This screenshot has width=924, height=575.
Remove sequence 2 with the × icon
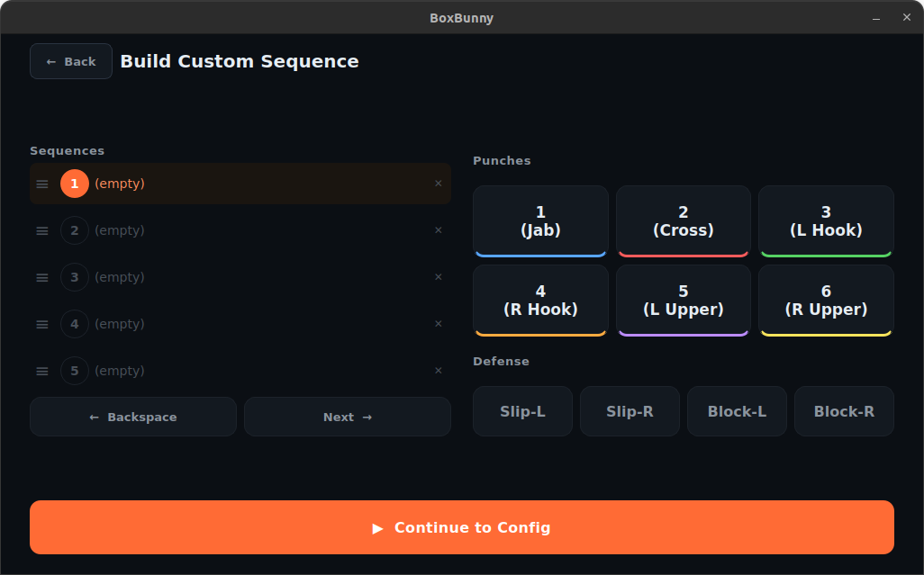click(439, 230)
